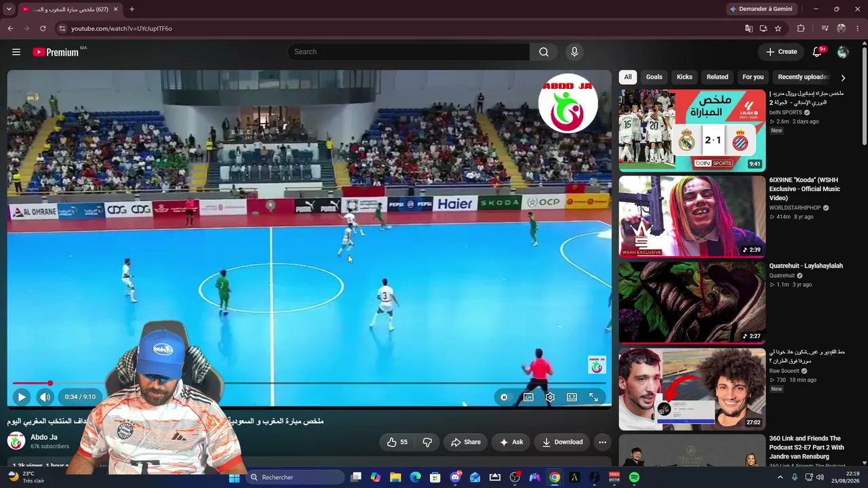Open the Windows Start menu
The height and width of the screenshot is (488, 868).
pos(234,478)
